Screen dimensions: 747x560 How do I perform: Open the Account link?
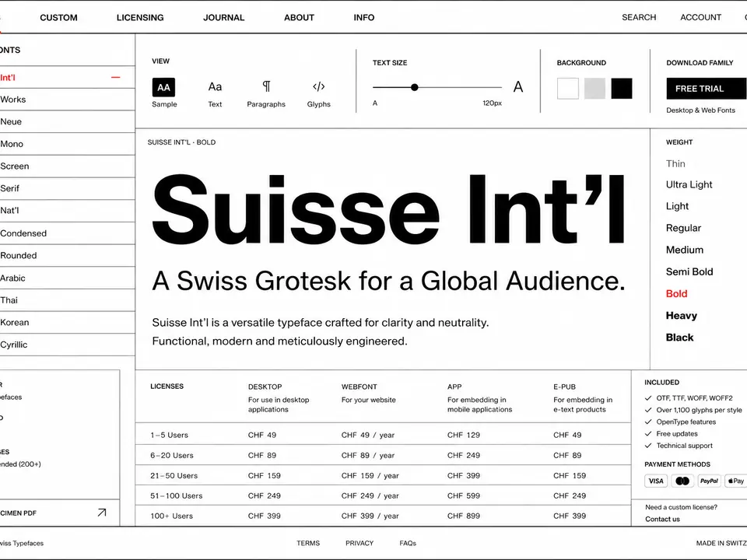click(x=701, y=17)
